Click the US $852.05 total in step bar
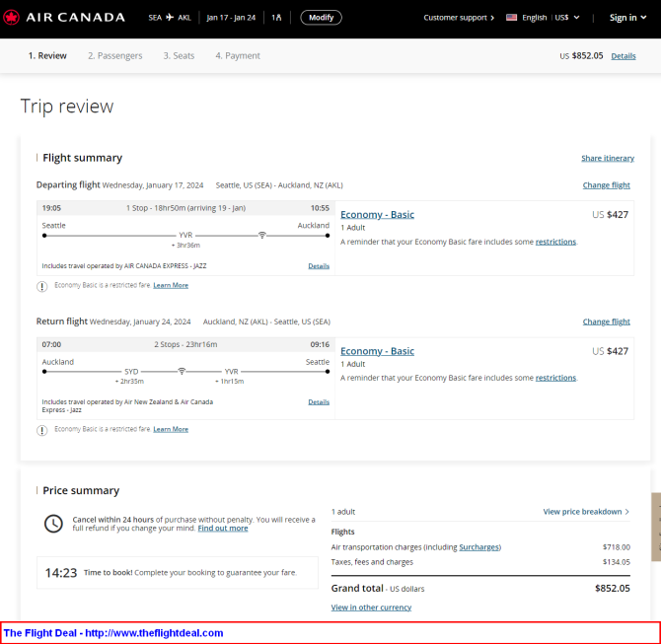This screenshot has width=661, height=644. click(x=581, y=55)
